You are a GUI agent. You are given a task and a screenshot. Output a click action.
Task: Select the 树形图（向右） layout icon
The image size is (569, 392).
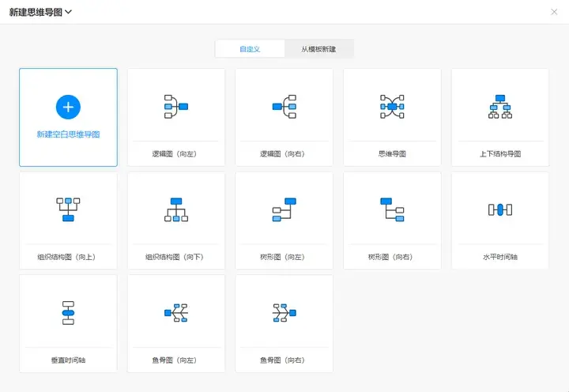392,209
